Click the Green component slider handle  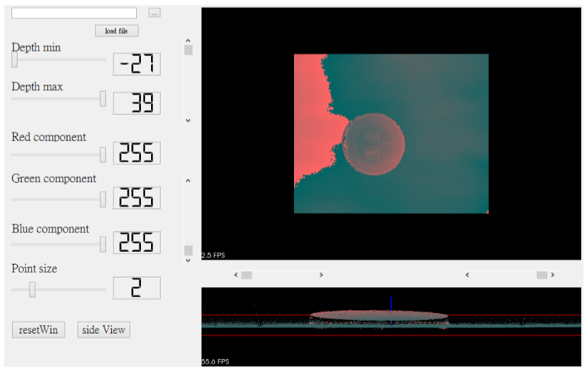point(102,199)
